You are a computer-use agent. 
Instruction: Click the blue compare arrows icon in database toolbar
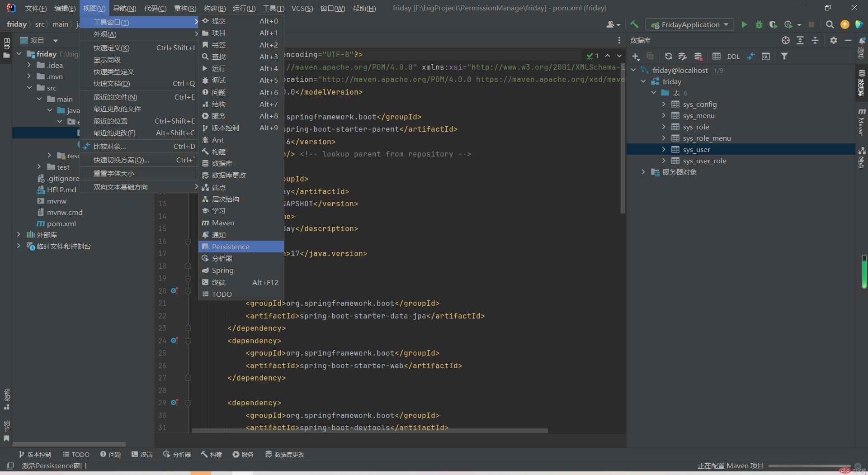click(751, 57)
